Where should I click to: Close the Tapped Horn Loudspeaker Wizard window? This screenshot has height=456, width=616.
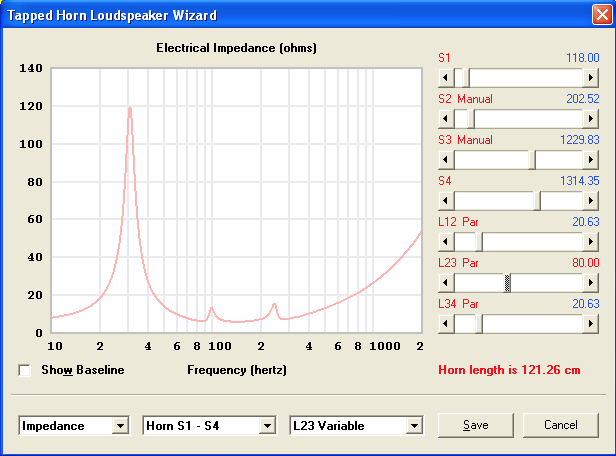coord(602,15)
